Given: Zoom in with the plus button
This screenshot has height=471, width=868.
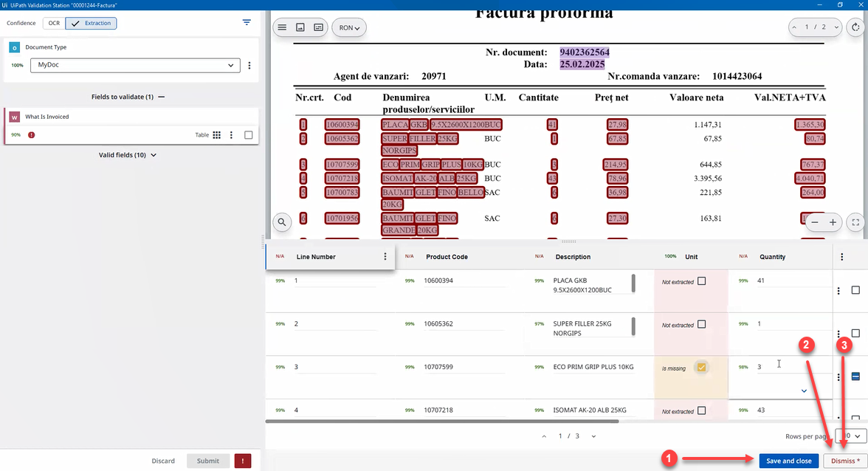Looking at the screenshot, I should click(x=833, y=221).
